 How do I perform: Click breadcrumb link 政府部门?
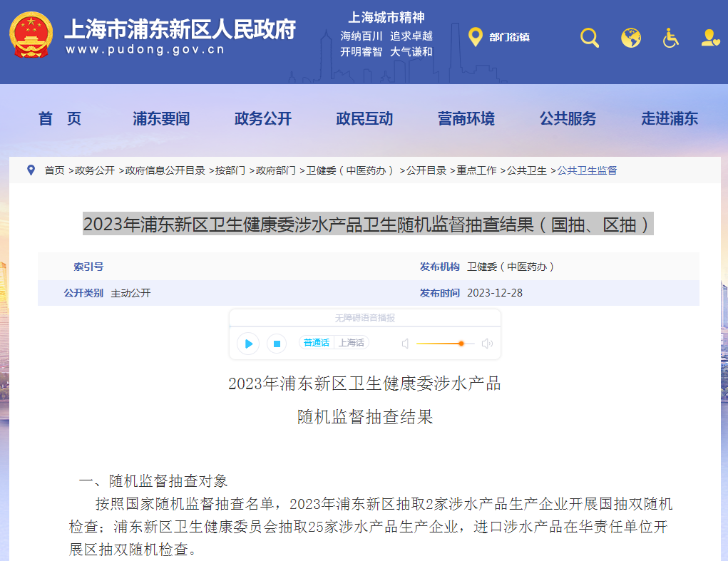pyautogui.click(x=276, y=170)
